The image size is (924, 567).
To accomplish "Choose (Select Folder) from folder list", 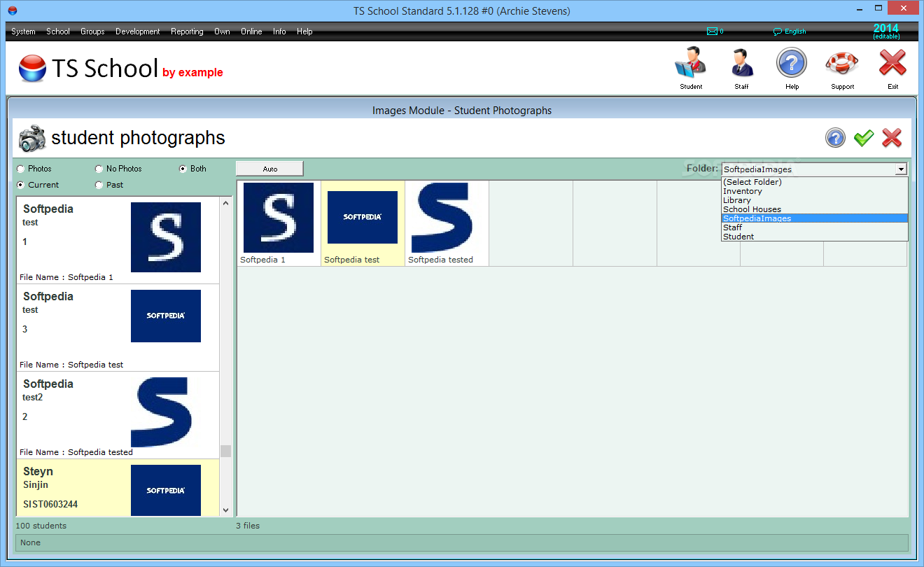I will [x=815, y=182].
